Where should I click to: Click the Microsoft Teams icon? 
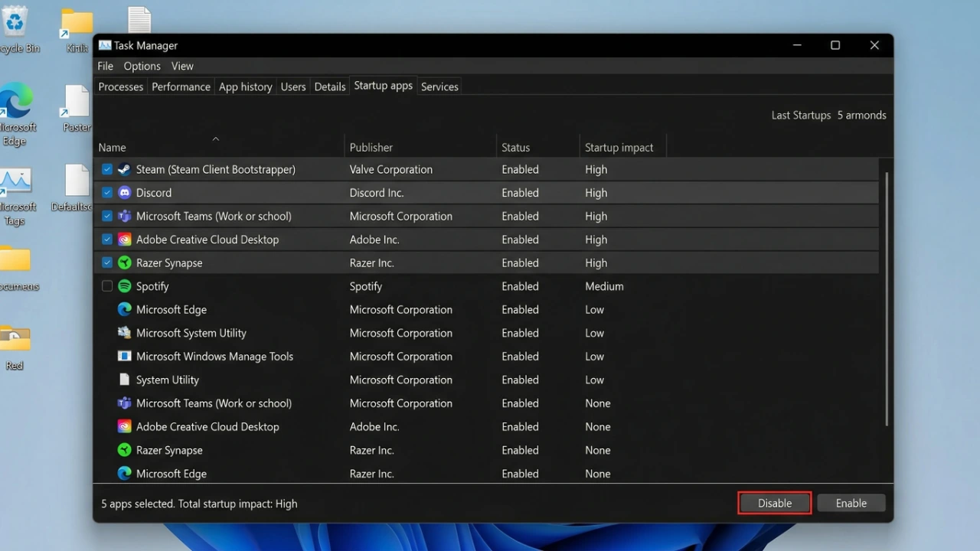click(124, 216)
